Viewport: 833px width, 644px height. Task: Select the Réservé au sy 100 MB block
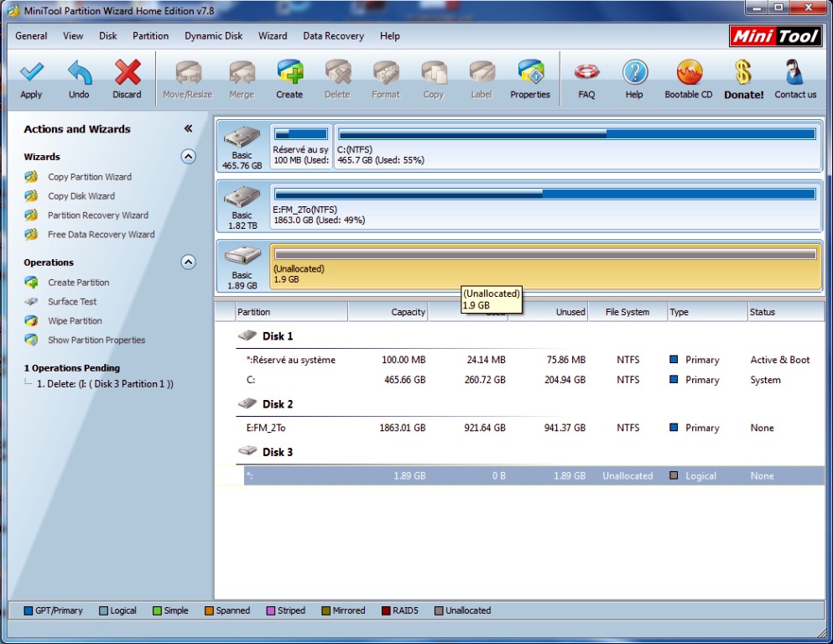point(301,147)
